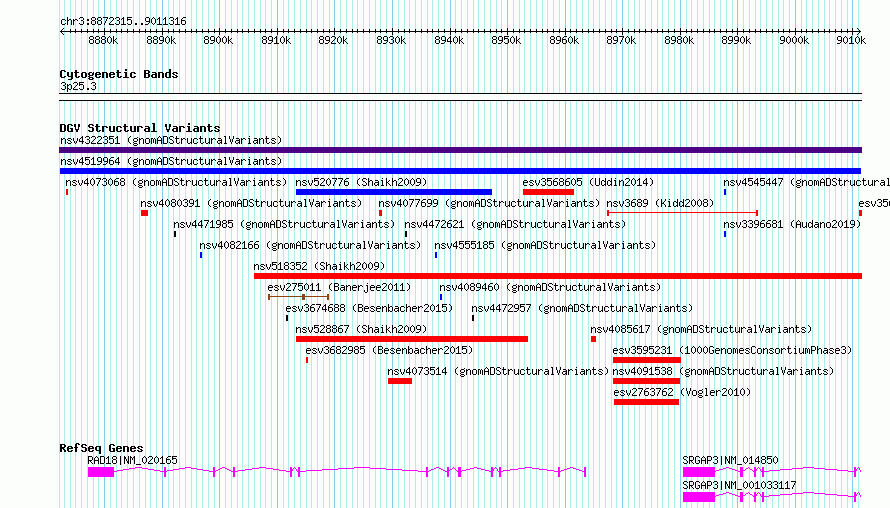Select the long red nsv518352 variant bar

coord(558,276)
